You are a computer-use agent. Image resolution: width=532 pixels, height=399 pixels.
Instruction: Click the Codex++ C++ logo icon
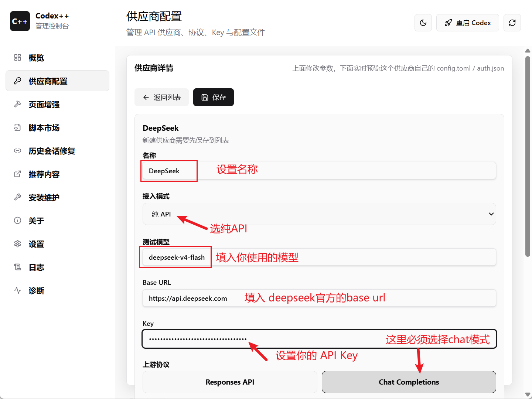[x=20, y=21]
